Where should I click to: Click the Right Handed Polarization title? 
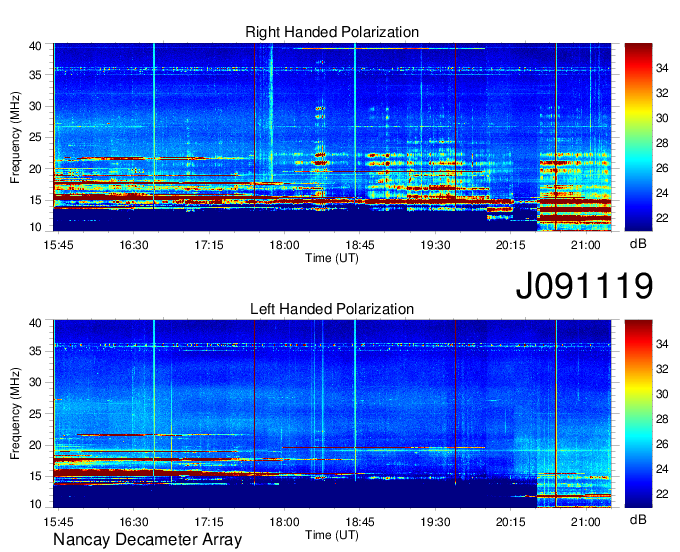tap(332, 32)
